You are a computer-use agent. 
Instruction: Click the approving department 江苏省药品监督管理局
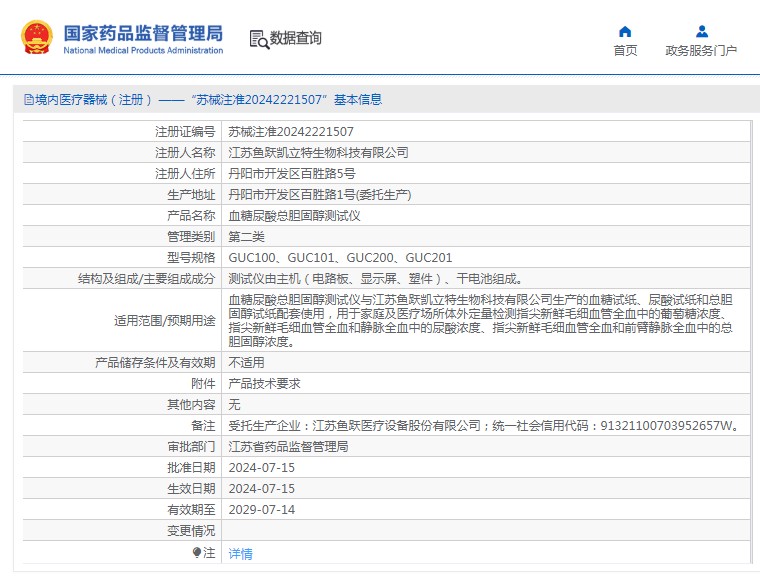(x=288, y=447)
